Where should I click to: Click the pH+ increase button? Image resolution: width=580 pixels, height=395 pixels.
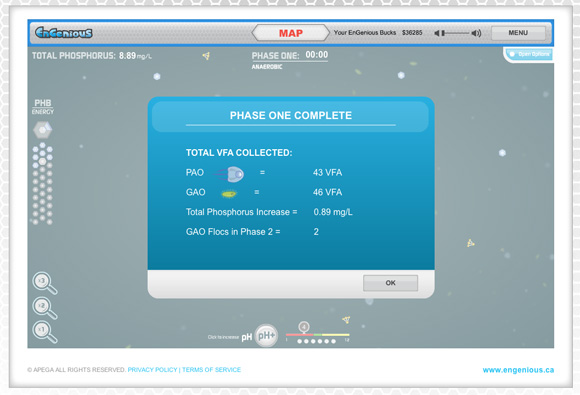(x=266, y=336)
